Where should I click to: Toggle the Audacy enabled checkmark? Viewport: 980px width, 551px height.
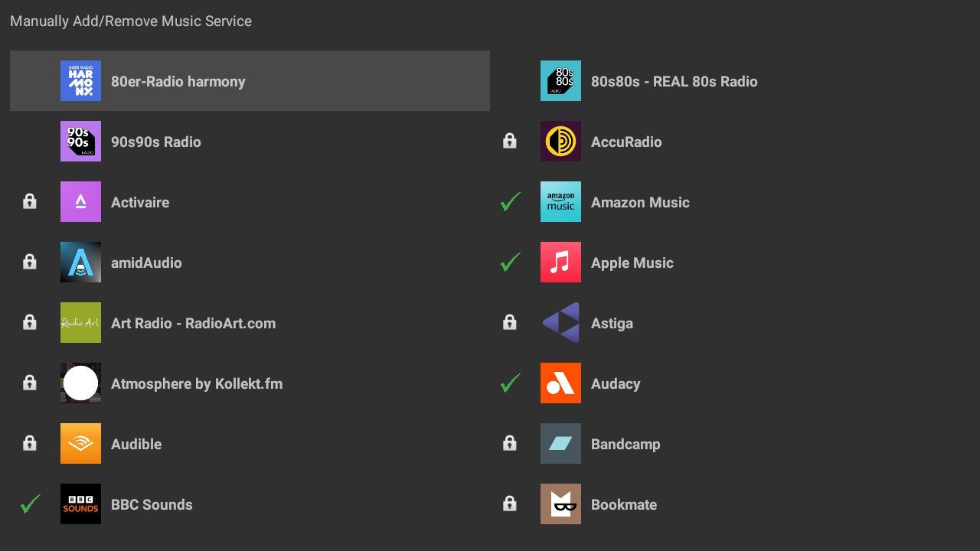tap(509, 383)
